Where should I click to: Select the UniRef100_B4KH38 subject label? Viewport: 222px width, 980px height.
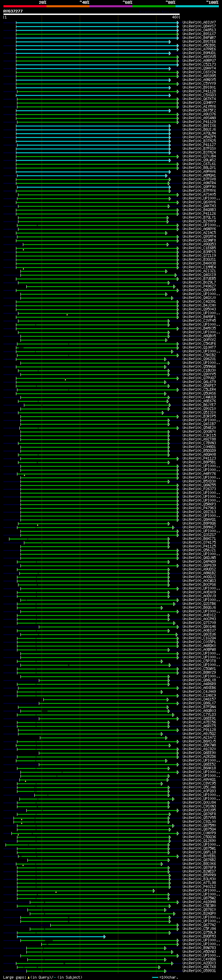click(199, 263)
